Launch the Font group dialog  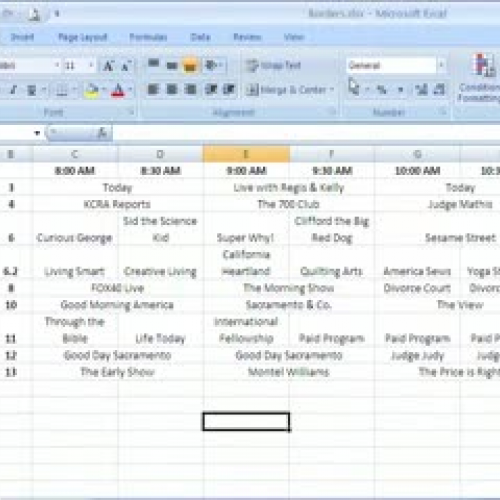pyautogui.click(x=131, y=112)
